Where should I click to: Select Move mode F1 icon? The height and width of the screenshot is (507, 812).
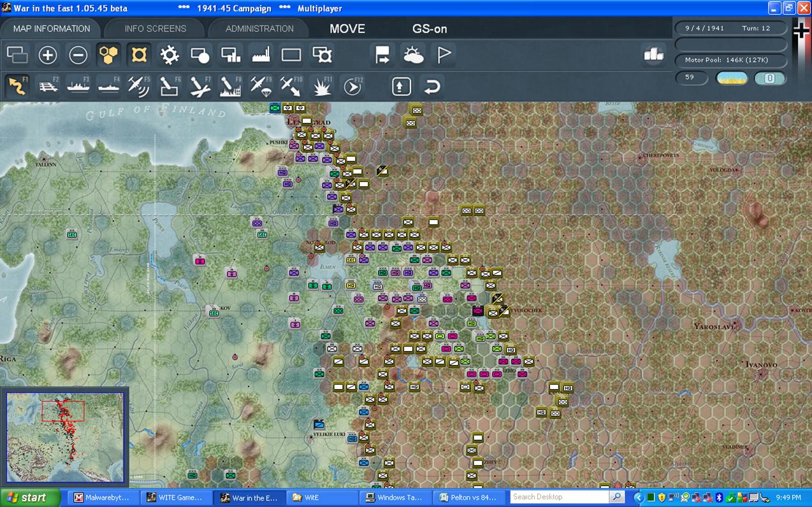[17, 86]
